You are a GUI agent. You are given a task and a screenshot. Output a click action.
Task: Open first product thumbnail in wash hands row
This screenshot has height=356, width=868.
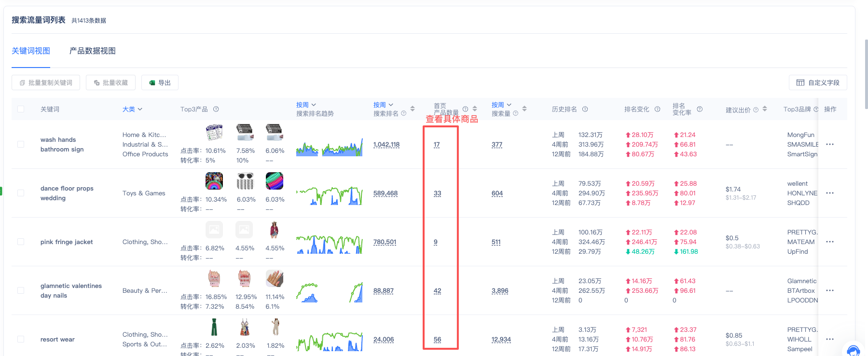tap(214, 132)
